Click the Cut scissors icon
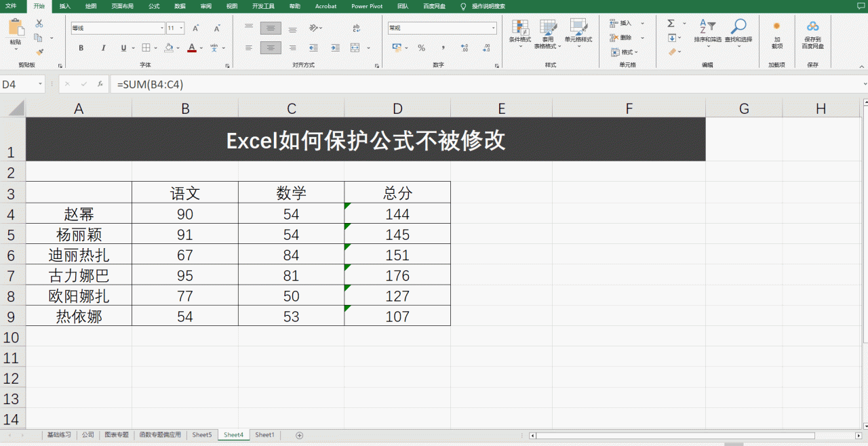The width and height of the screenshot is (868, 446). tap(39, 23)
